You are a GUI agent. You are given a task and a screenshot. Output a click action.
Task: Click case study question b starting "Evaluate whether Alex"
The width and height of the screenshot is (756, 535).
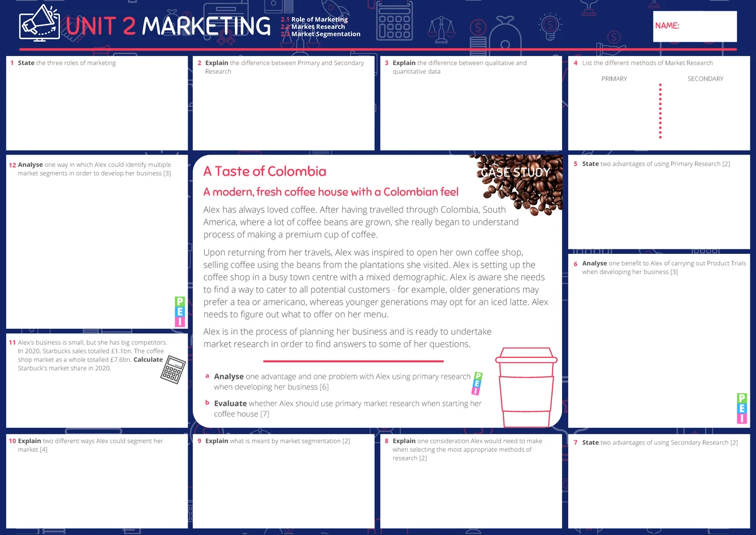pyautogui.click(x=343, y=408)
